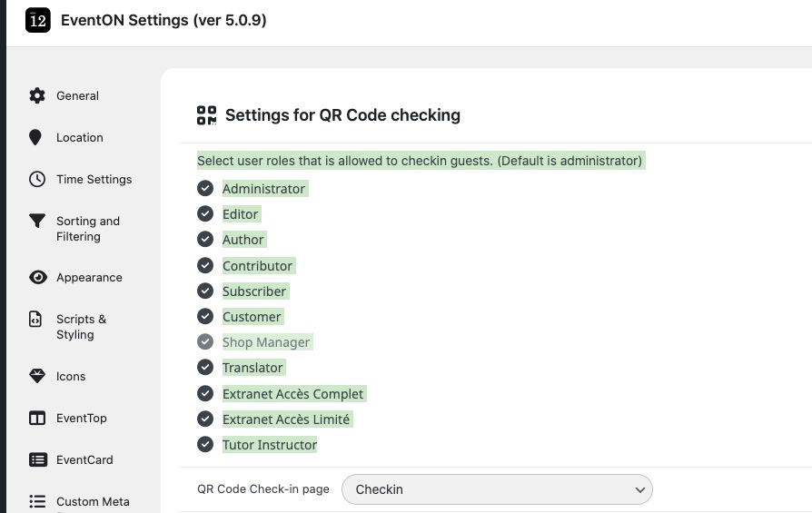Click the Translator role label
The height and width of the screenshot is (513, 812).
pyautogui.click(x=253, y=368)
